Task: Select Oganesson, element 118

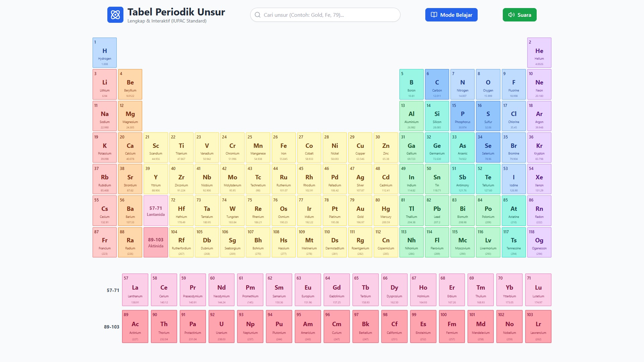Action: 539,242
